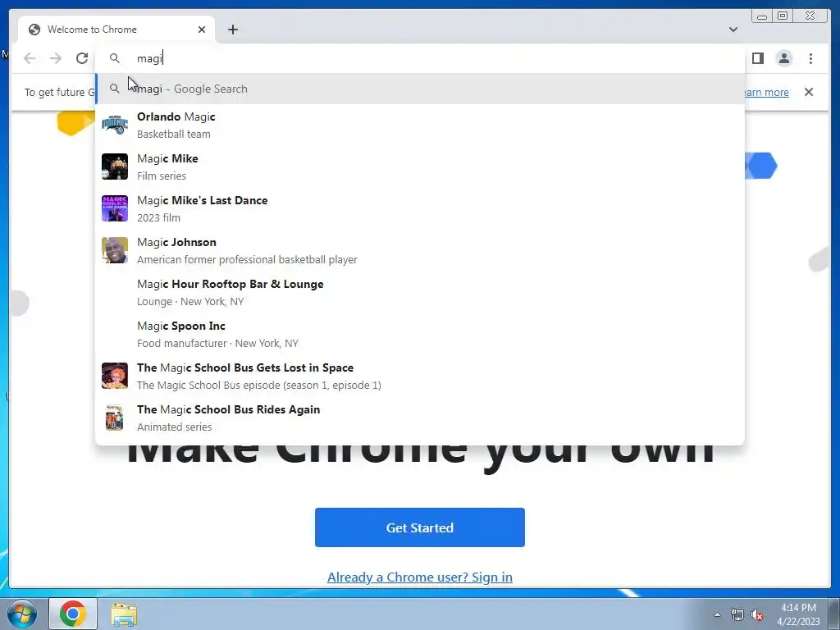
Task: Click Magic Mike's Last Dance poster thumbnail
Action: (115, 208)
